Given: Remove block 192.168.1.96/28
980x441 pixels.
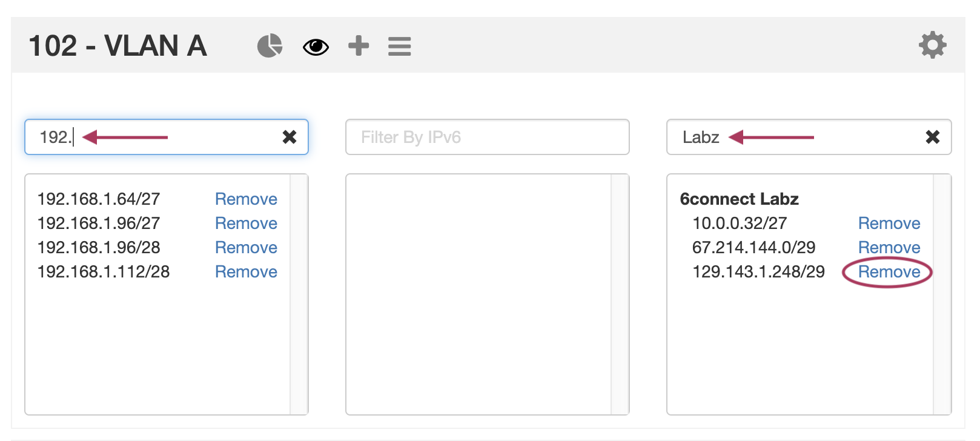Looking at the screenshot, I should [x=246, y=248].
